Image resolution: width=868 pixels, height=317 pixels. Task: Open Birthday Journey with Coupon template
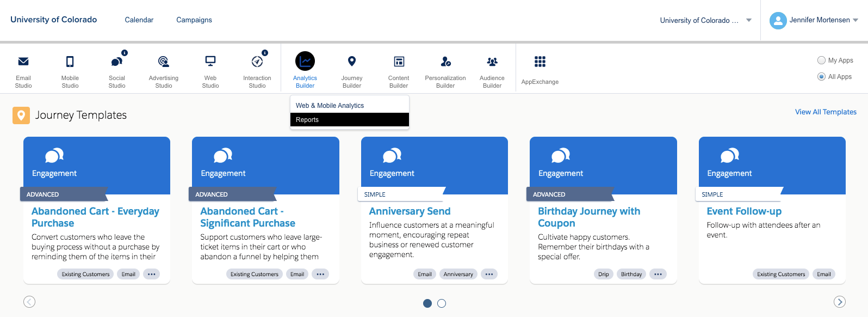pyautogui.click(x=589, y=217)
